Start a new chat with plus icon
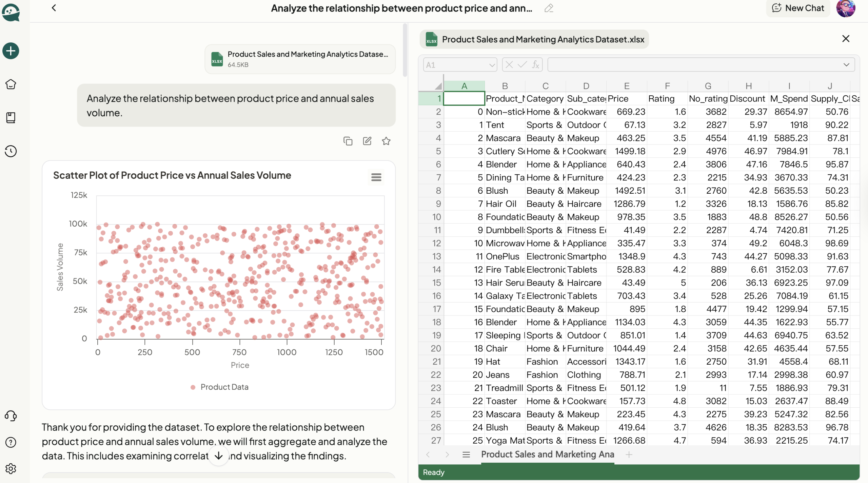 (x=11, y=51)
